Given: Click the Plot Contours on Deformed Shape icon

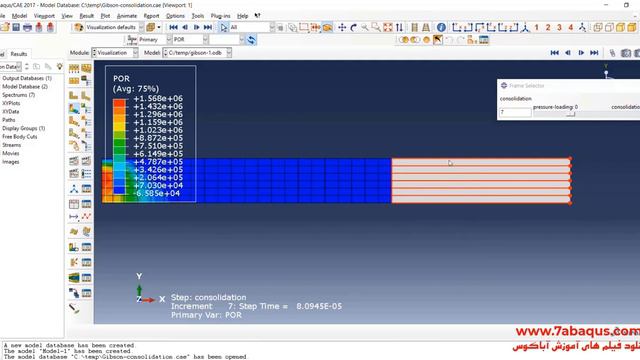Looking at the screenshot, I should click(74, 108).
